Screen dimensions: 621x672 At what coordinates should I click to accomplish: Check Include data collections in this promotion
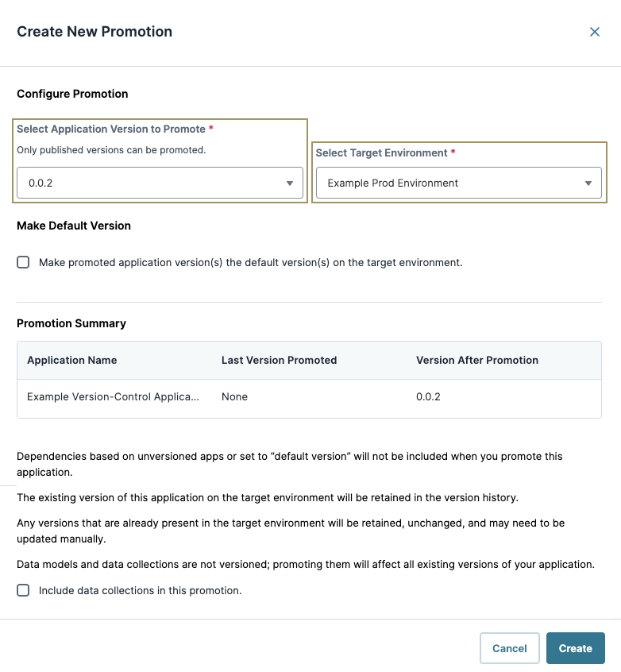pyautogui.click(x=23, y=590)
